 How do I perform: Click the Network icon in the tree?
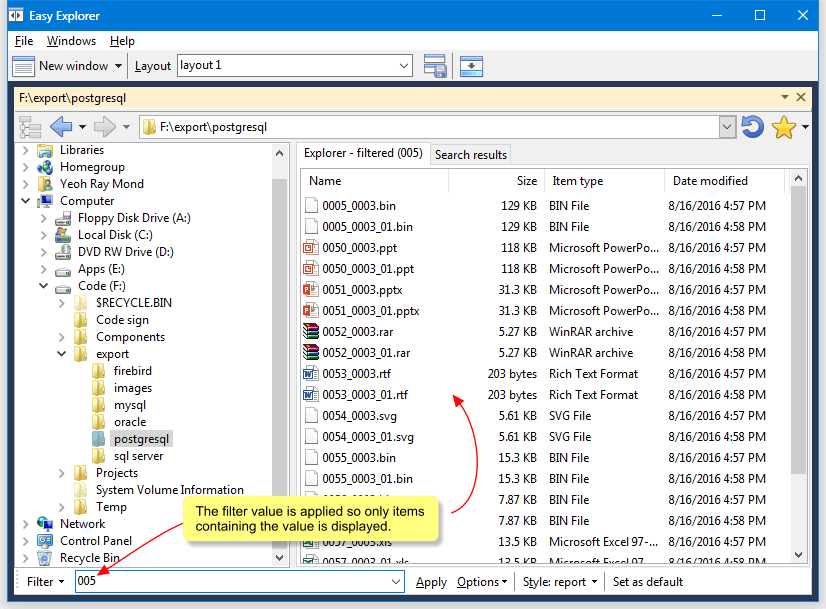tap(45, 524)
